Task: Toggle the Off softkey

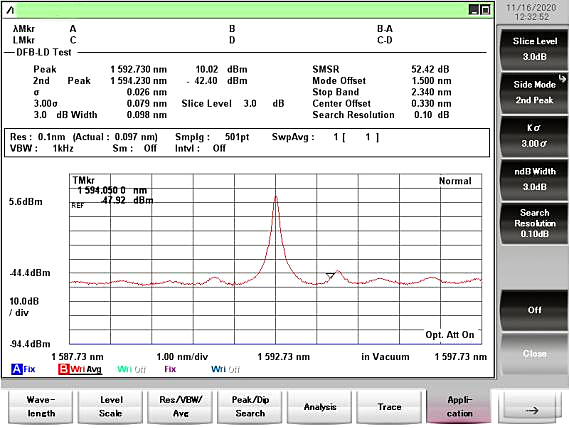Action: (x=534, y=310)
